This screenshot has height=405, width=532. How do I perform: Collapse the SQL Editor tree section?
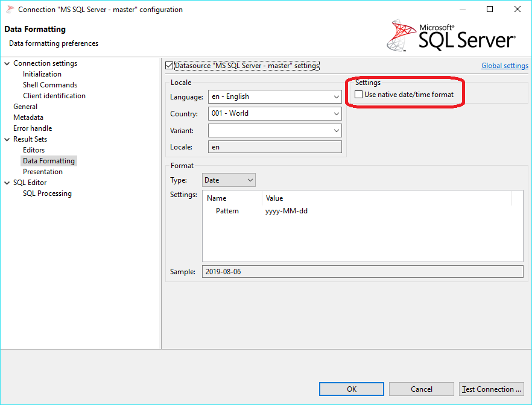click(x=7, y=182)
